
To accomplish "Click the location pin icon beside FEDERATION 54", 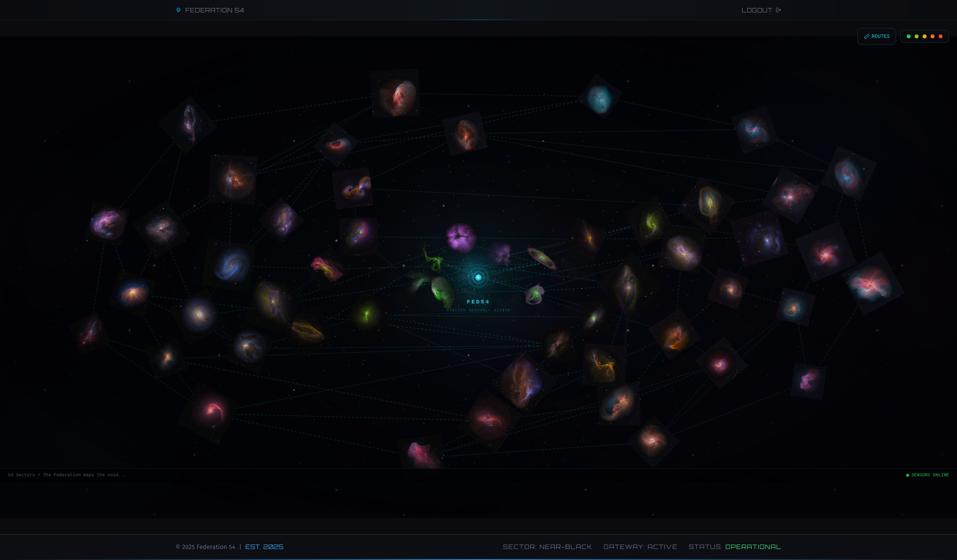I will (x=178, y=9).
